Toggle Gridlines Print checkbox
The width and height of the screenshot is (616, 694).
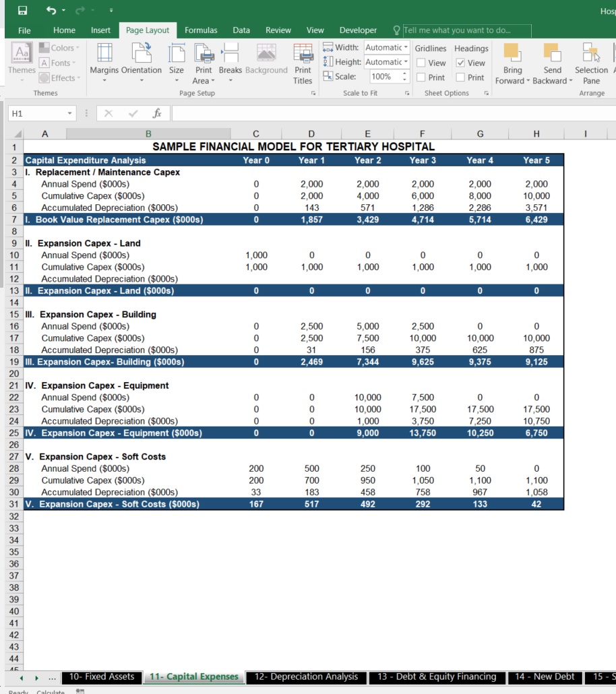tap(421, 77)
